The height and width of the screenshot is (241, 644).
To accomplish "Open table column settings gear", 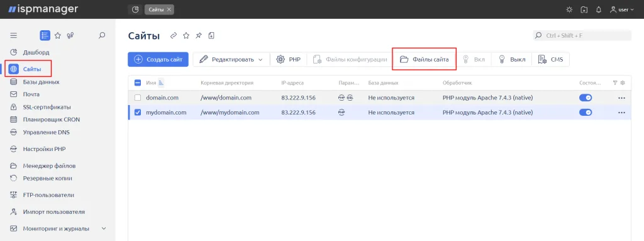I will click(623, 82).
